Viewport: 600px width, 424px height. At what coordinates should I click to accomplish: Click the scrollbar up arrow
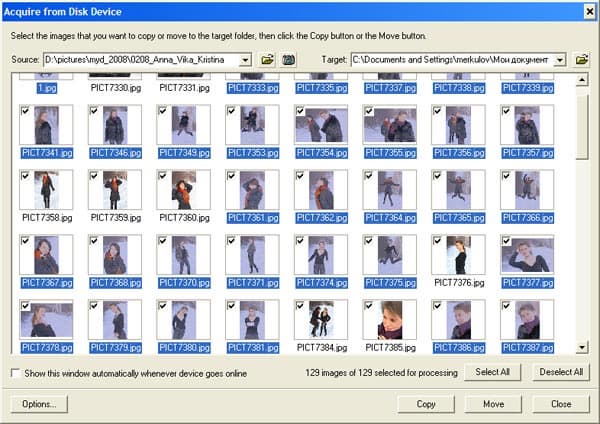click(582, 80)
